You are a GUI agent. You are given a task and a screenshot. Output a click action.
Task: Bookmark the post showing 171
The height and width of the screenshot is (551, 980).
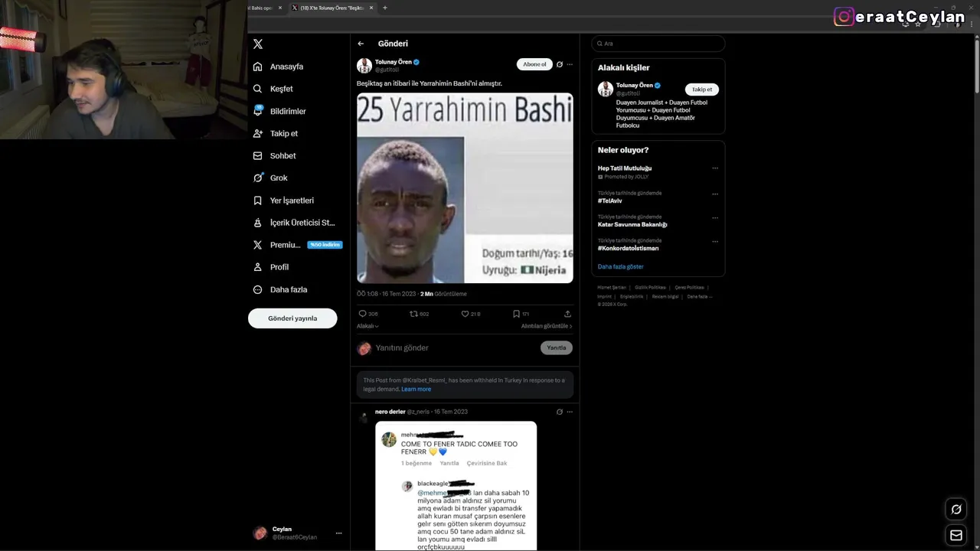coord(516,314)
